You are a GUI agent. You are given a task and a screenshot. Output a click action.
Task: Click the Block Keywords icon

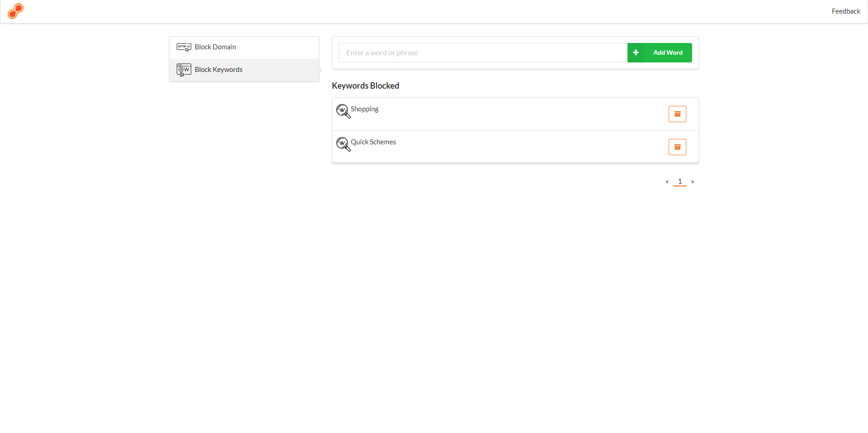tap(184, 70)
